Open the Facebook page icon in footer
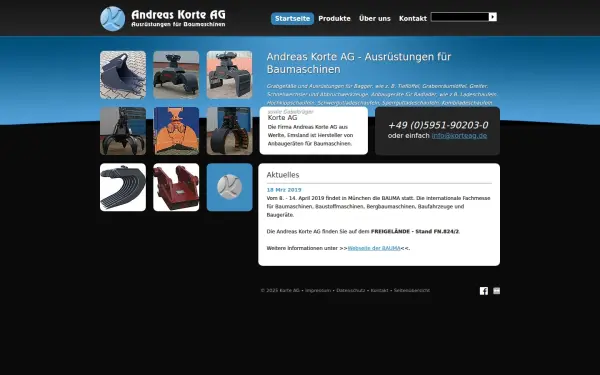Image resolution: width=600 pixels, height=375 pixels. click(484, 291)
